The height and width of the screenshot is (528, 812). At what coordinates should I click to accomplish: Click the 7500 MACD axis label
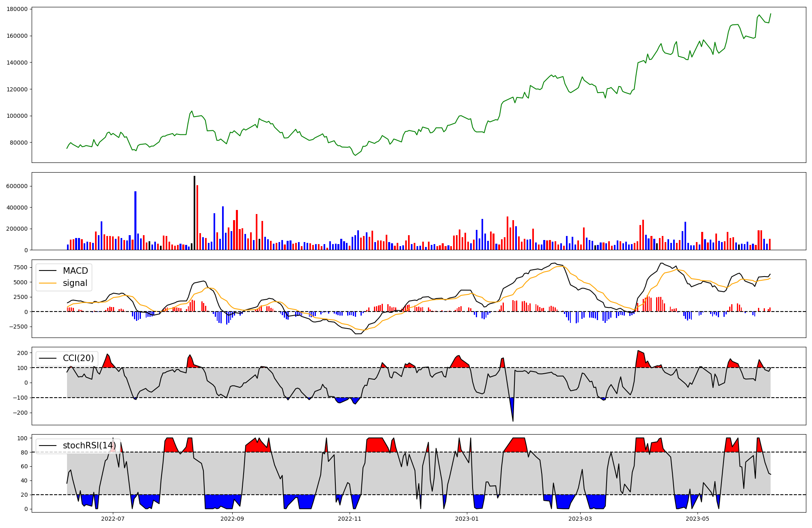[x=20, y=267]
